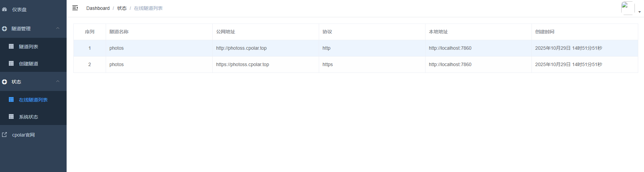Click the 状态 breadcrumb item
This screenshot has height=172, width=644.
(122, 8)
